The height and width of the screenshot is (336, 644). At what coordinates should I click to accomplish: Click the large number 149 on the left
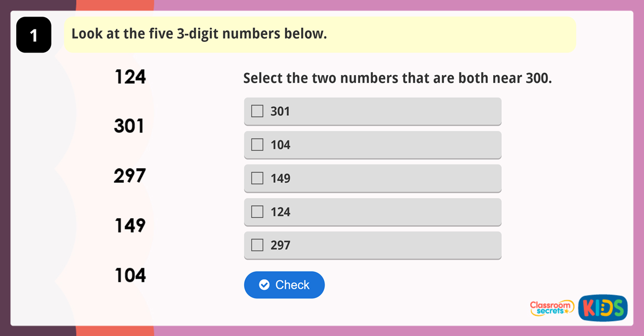[x=130, y=226]
